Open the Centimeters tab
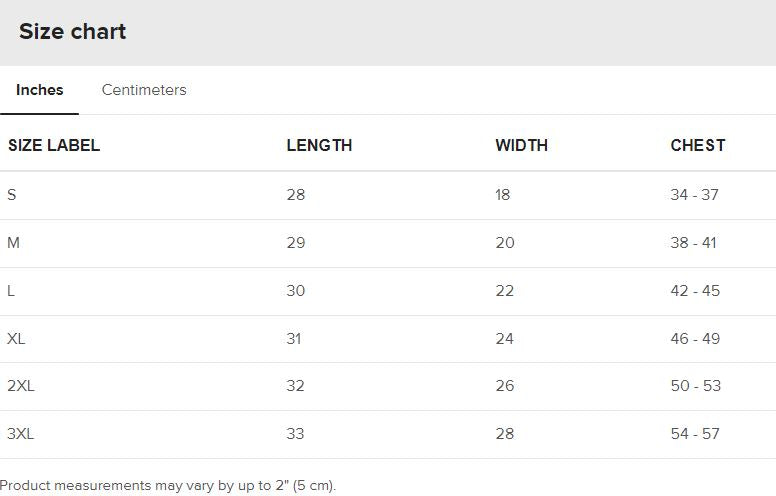Screen dimensions: 776x496 (x=144, y=90)
